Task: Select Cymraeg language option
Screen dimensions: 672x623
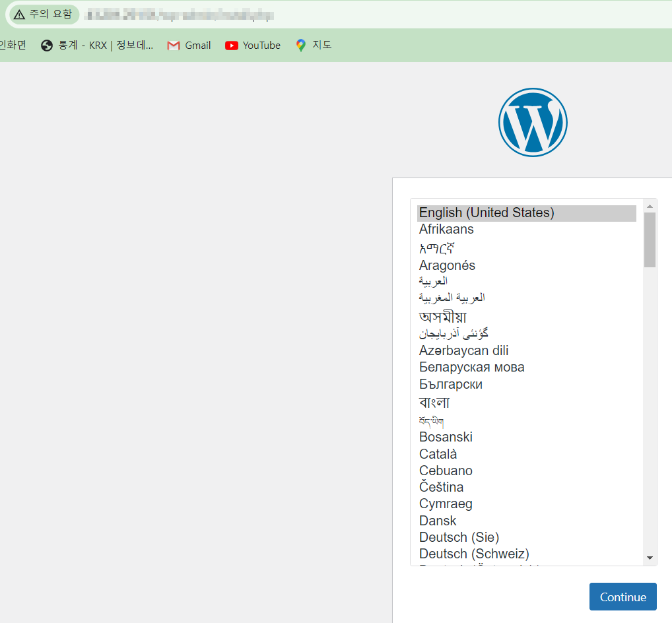Action: pyautogui.click(x=526, y=504)
